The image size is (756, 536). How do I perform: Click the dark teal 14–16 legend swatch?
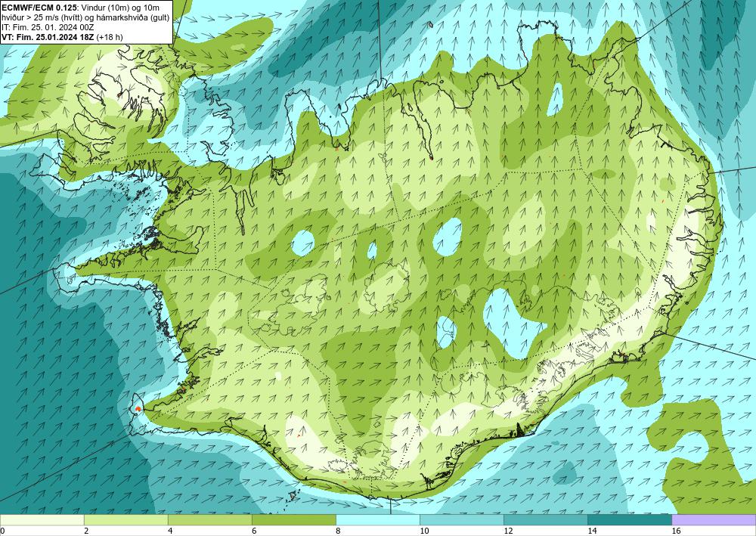coord(629,519)
